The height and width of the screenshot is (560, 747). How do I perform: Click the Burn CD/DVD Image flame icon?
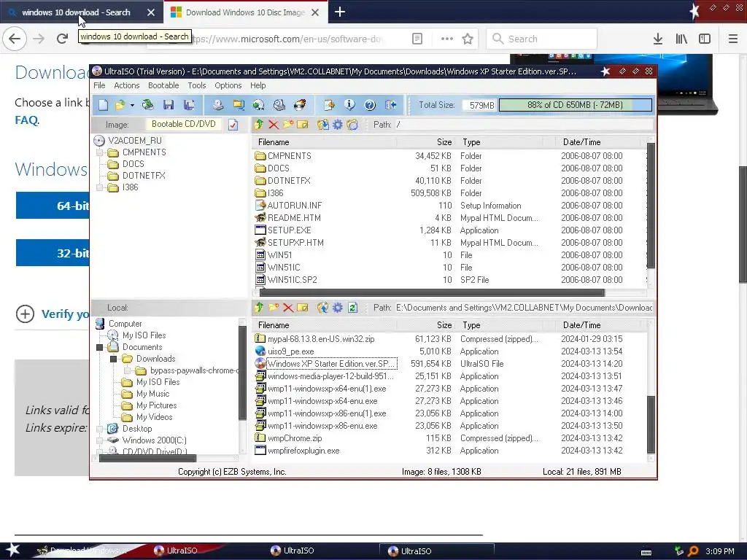coord(300,105)
